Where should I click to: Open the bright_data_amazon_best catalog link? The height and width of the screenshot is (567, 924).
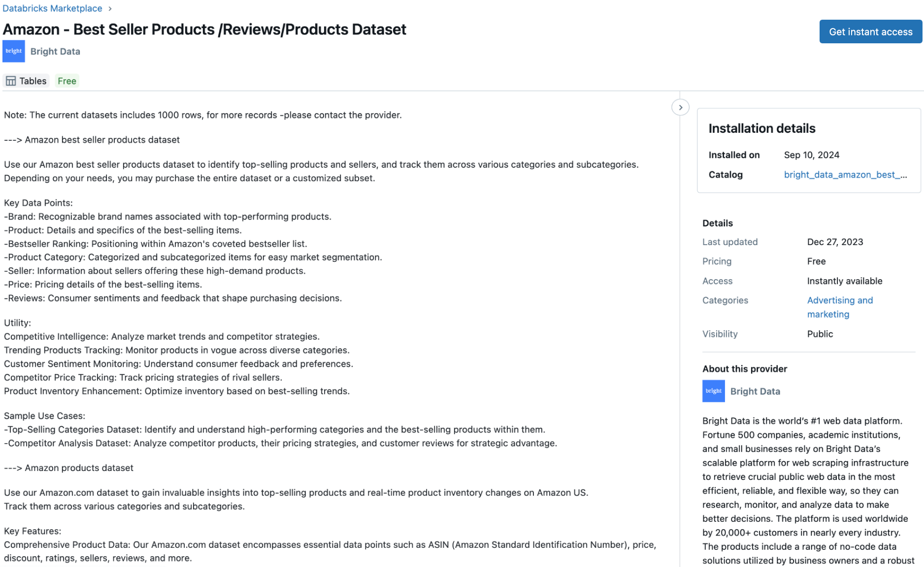845,175
